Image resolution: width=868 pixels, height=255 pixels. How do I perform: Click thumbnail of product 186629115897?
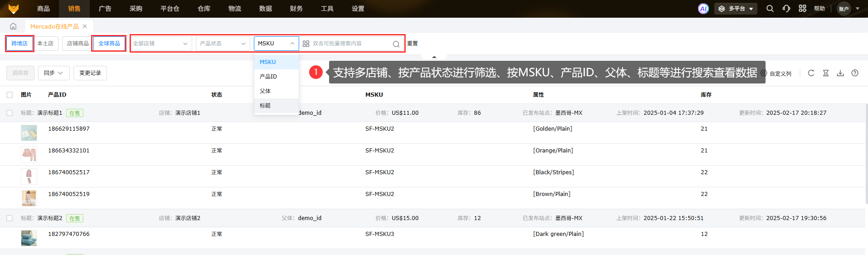point(29,133)
